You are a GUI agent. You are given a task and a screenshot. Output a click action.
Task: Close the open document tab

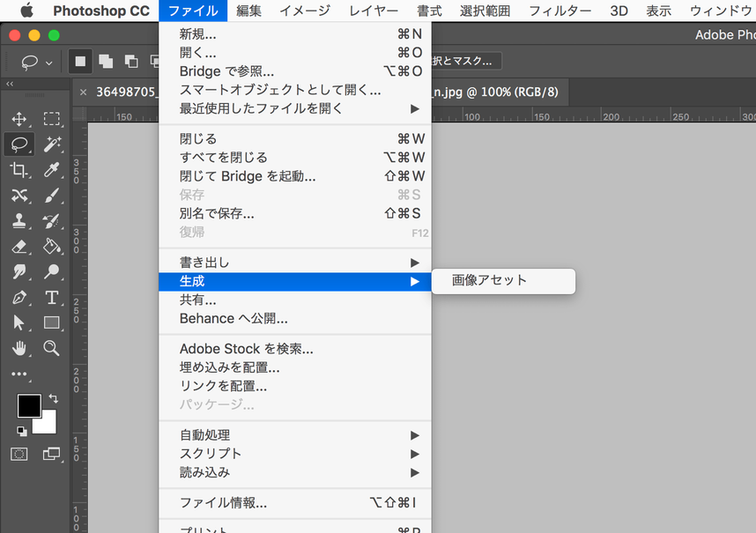84,92
